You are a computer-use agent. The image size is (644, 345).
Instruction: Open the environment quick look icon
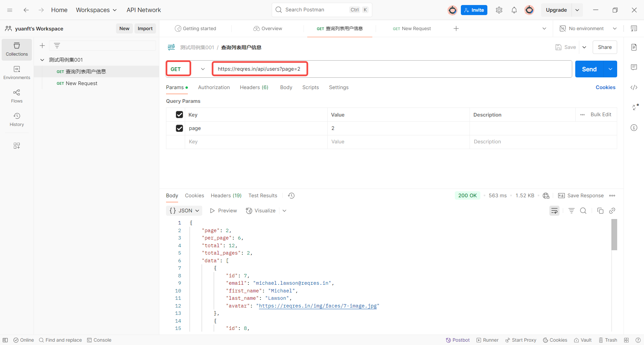(634, 28)
